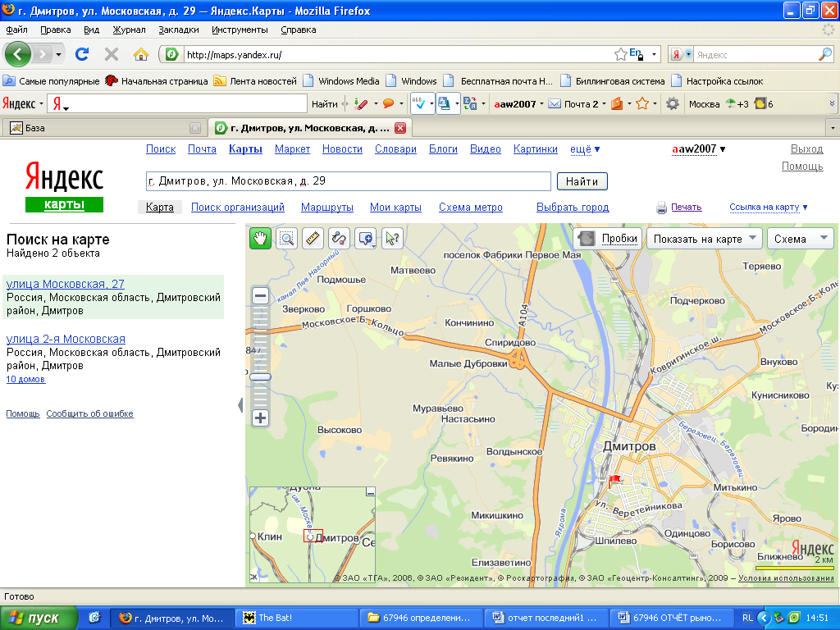Click the overview mini-map thumbnail
The height and width of the screenshot is (630, 840).
[x=313, y=535]
